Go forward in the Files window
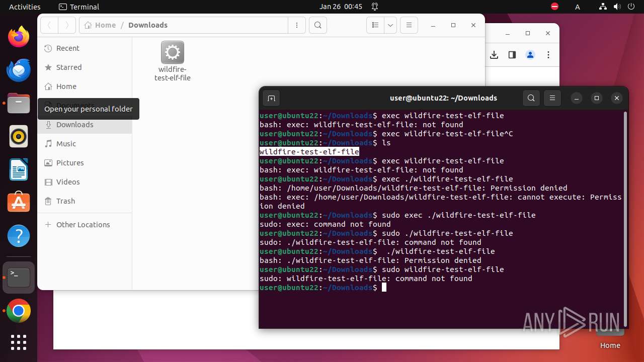This screenshot has height=362, width=644. [x=67, y=25]
